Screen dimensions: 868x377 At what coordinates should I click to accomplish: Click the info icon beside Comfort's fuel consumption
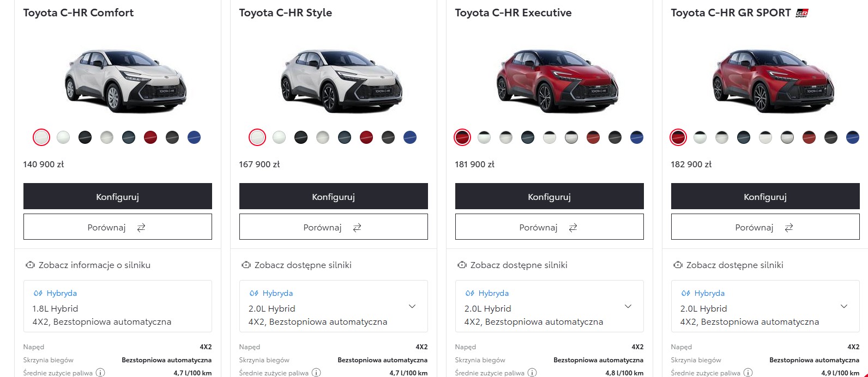click(x=100, y=373)
